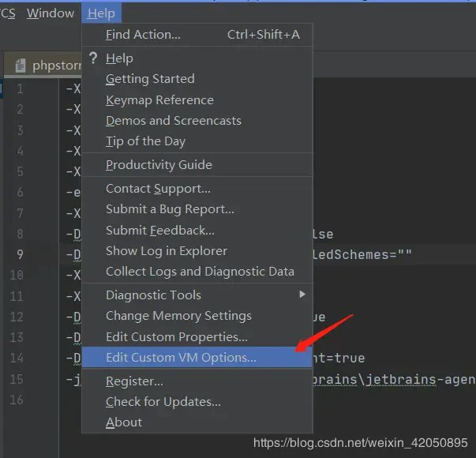
Task: Select Show Log in Explorer
Action: point(167,251)
